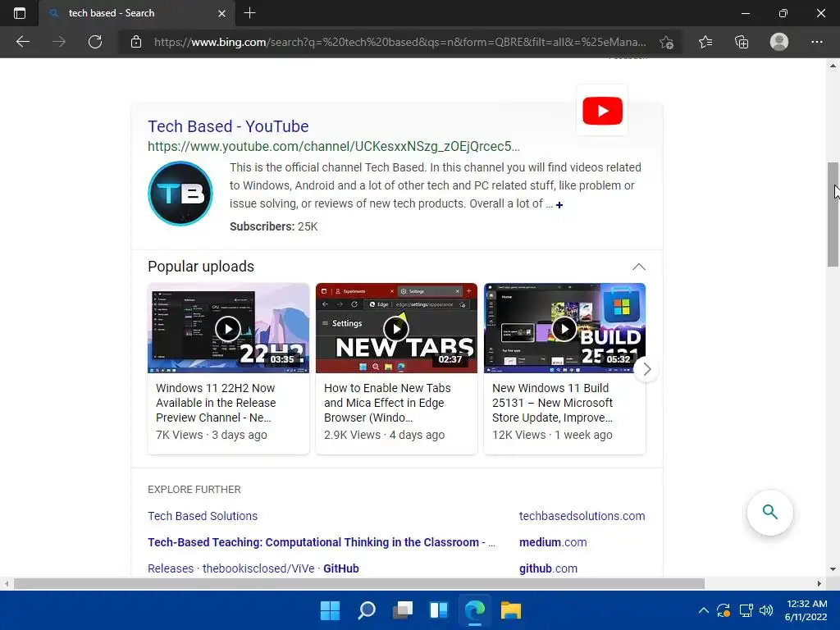Play the New Tabs Edge video thumbnail
The width and height of the screenshot is (840, 630).
point(396,328)
